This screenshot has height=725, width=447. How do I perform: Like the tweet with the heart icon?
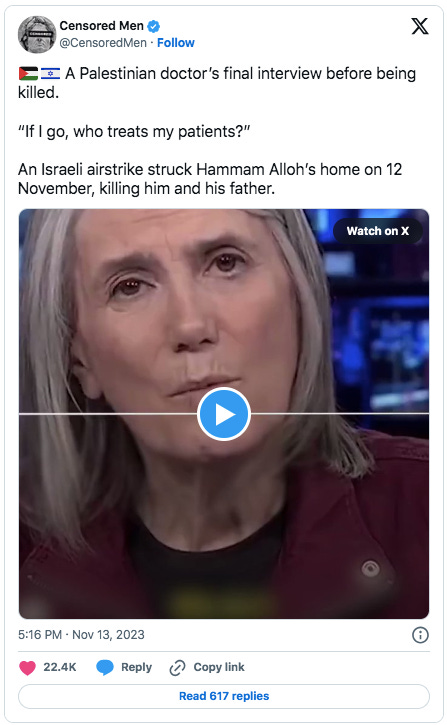coord(27,668)
